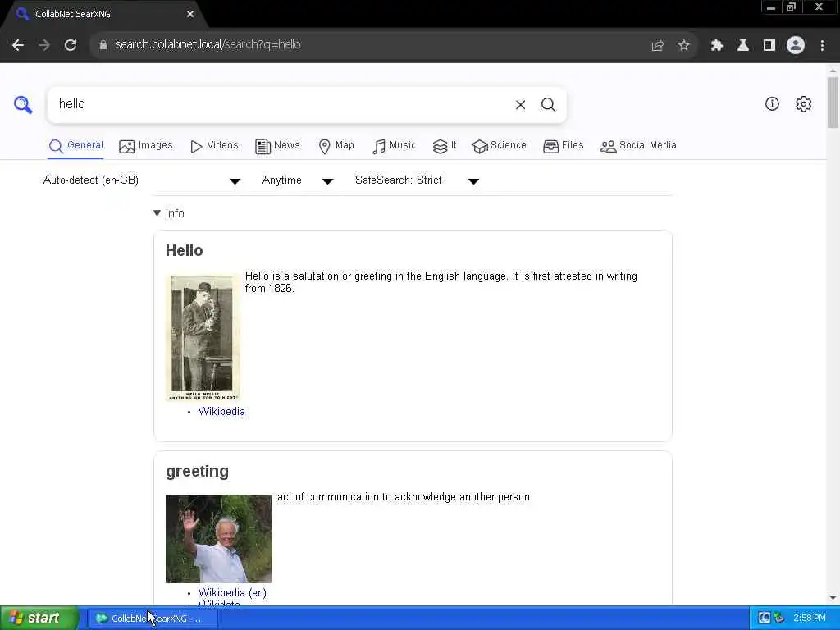Click the Hello salutation description text
This screenshot has width=840, height=630.
[441, 282]
